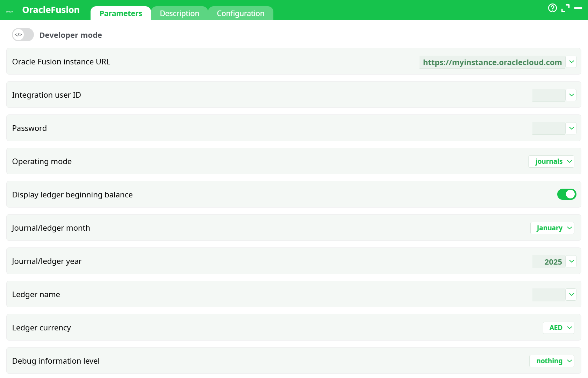Click the Integration user ID input field

(x=548, y=95)
